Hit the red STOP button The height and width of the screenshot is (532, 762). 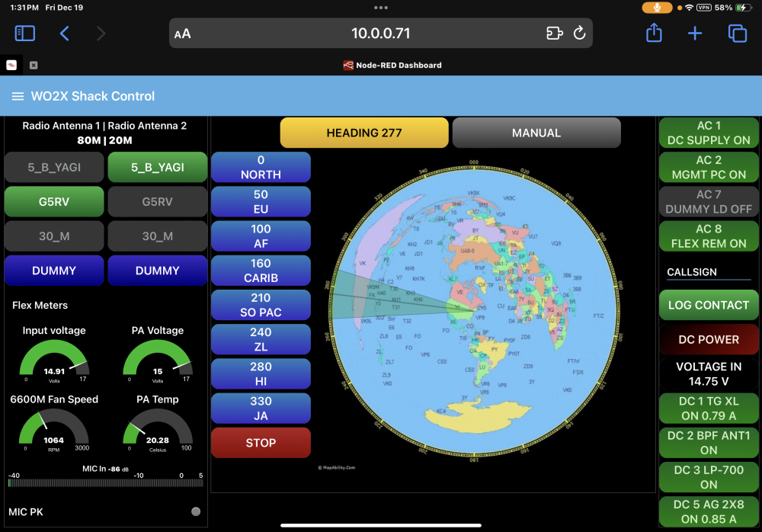point(261,443)
